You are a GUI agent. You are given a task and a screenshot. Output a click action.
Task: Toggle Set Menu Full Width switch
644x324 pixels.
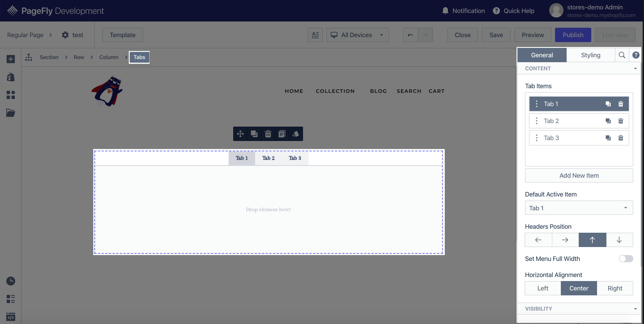pyautogui.click(x=626, y=259)
